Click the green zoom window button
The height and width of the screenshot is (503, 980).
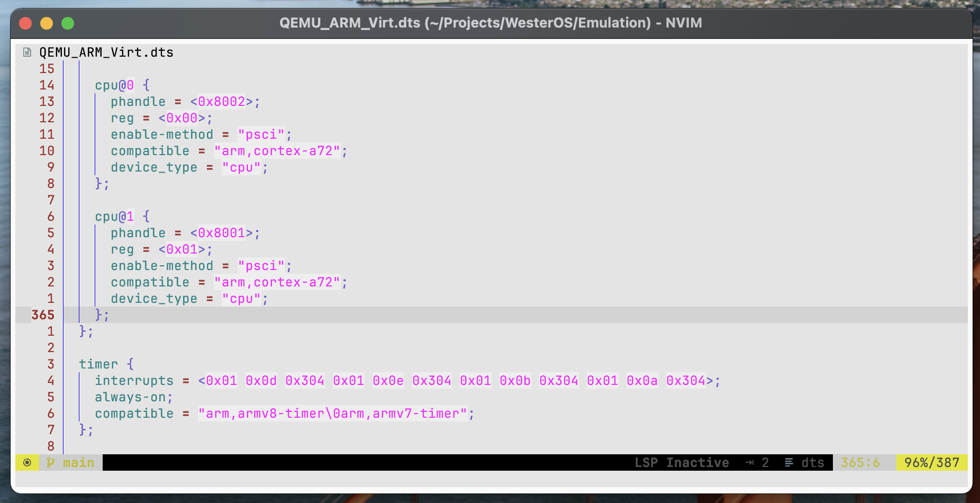[x=68, y=23]
